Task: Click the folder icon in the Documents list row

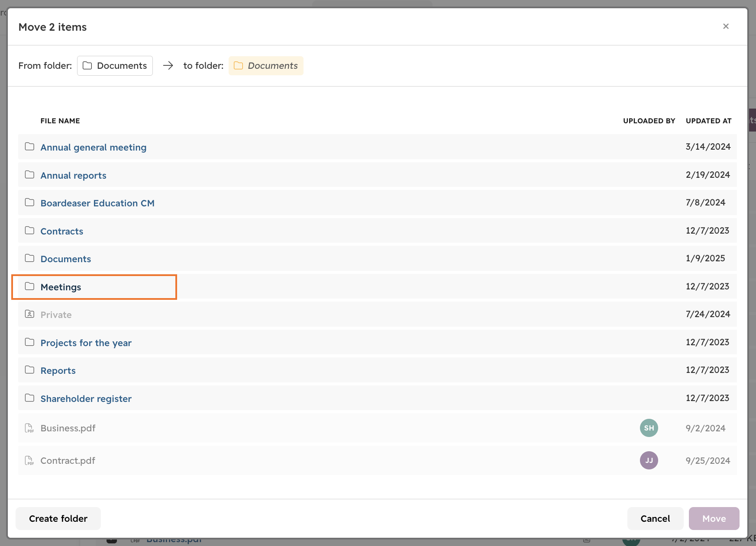Action: (29, 258)
